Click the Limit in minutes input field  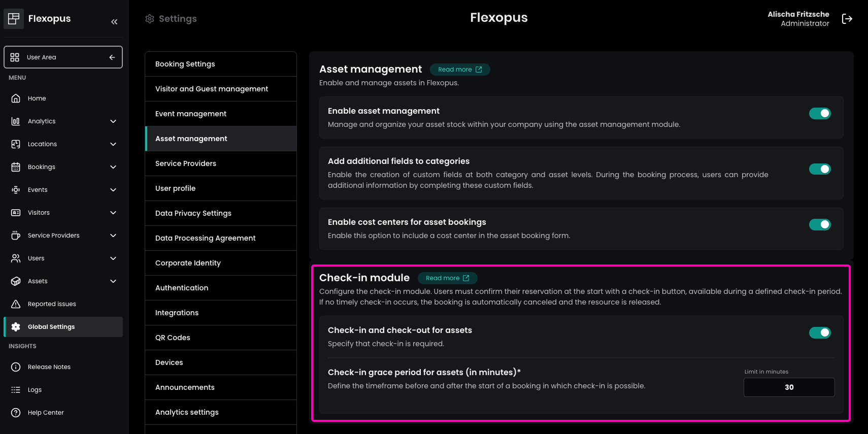pyautogui.click(x=789, y=387)
